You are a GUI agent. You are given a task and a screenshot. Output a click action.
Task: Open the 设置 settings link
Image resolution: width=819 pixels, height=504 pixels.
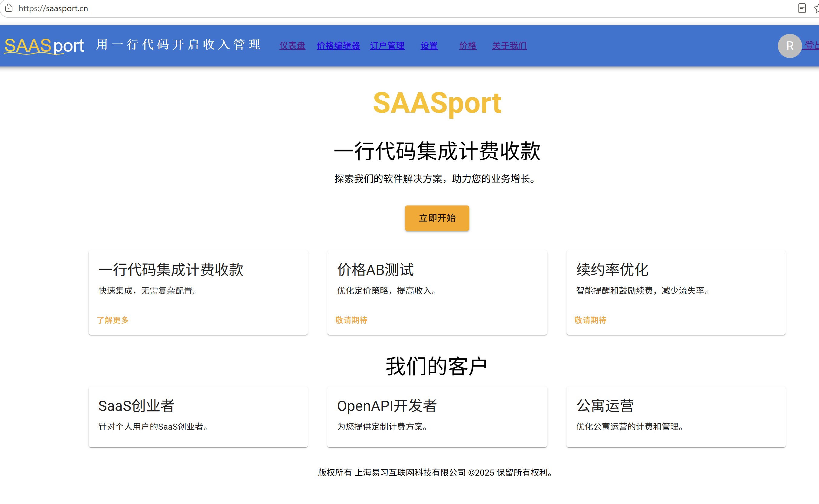click(x=429, y=46)
